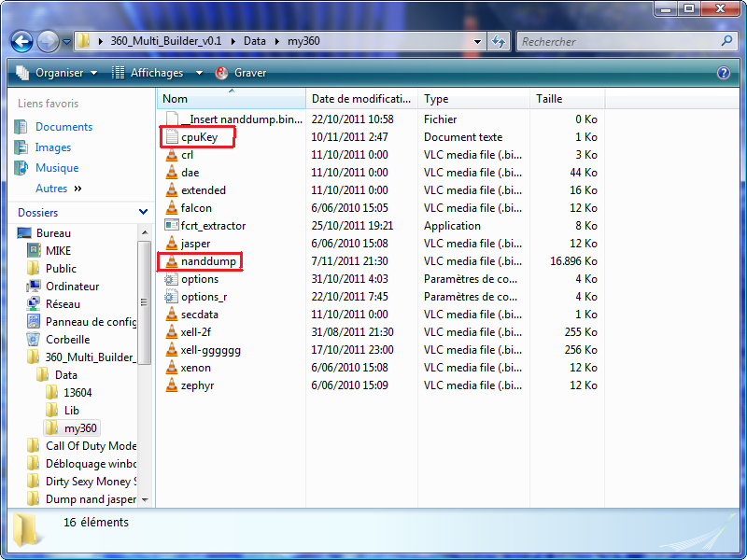Maximize the Explorer window
747x560 pixels.
point(689,8)
